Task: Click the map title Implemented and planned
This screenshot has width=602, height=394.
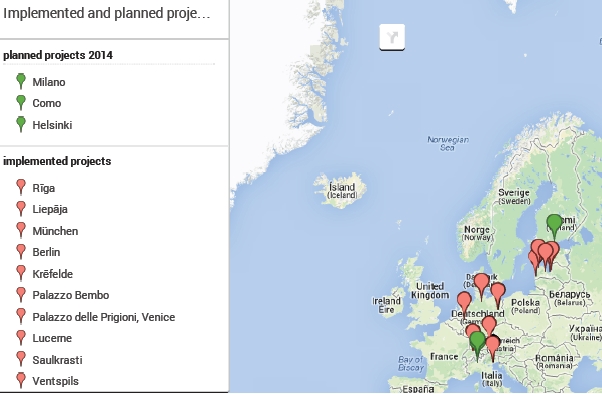Action: pyautogui.click(x=107, y=13)
